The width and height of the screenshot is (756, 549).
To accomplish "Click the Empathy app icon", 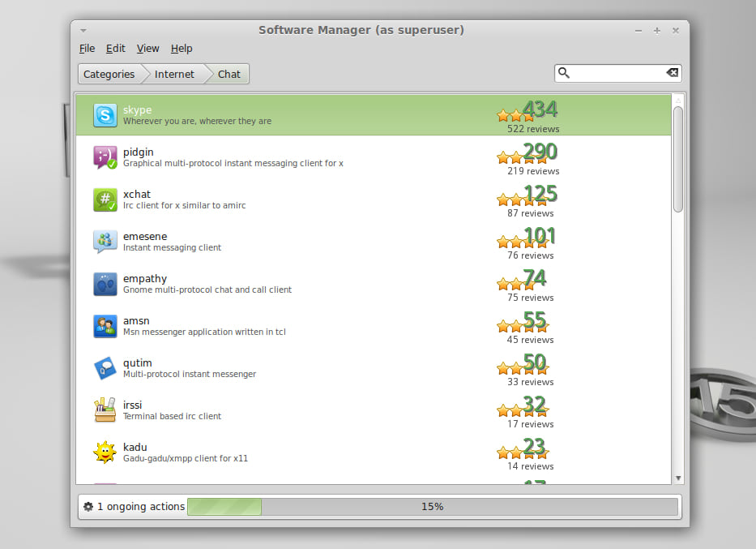I will point(105,284).
